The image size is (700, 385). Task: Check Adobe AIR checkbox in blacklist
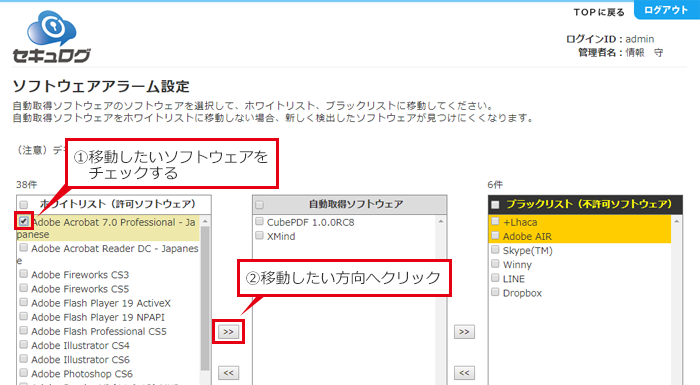495,235
